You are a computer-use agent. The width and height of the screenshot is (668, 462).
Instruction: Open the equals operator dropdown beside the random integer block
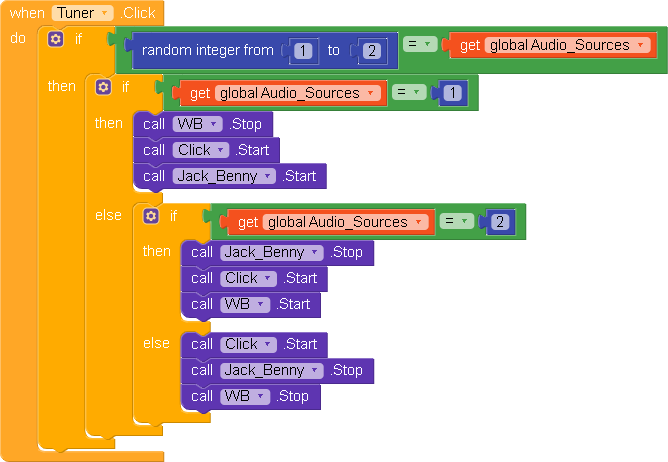(420, 44)
